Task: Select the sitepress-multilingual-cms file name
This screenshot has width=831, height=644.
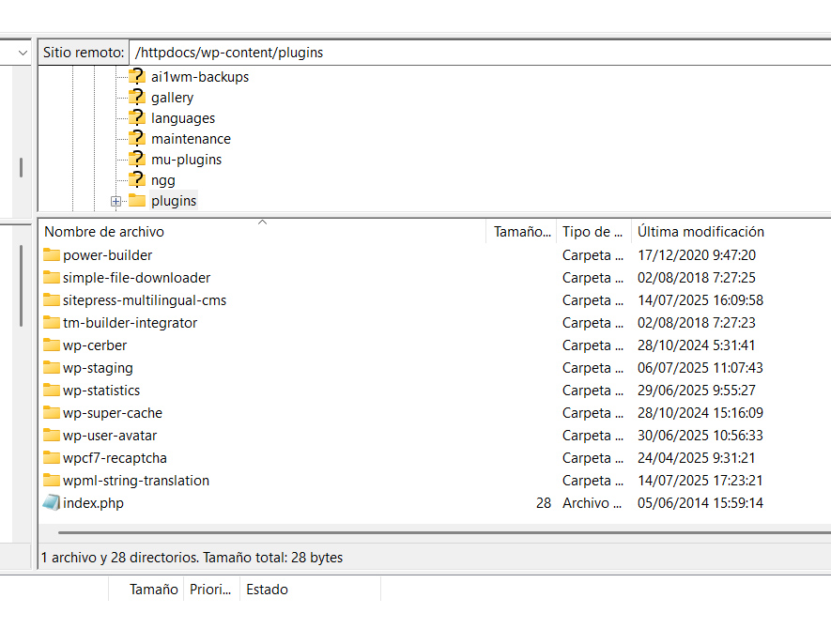Action: pyautogui.click(x=145, y=300)
